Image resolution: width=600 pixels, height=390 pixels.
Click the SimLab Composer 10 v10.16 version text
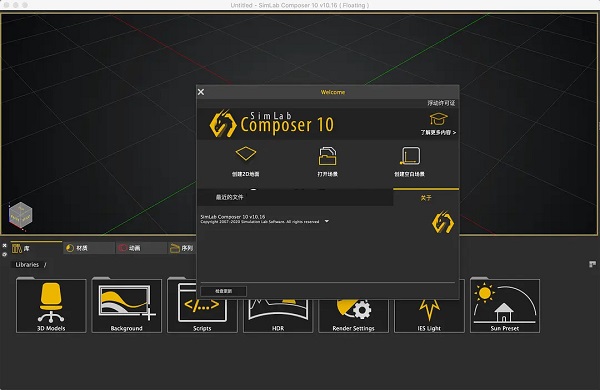pyautogui.click(x=233, y=217)
